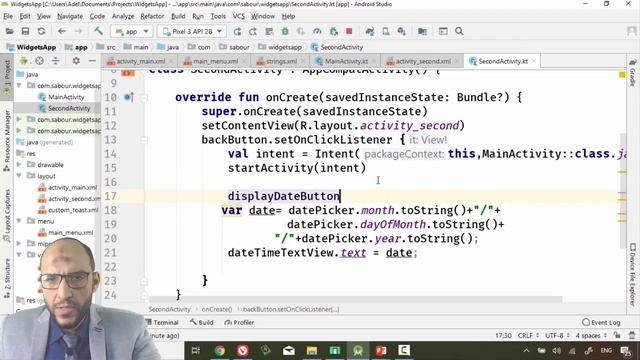Click the Collapse All icon in project panel
Viewport: 640px width, 360px height.
coord(56,61)
